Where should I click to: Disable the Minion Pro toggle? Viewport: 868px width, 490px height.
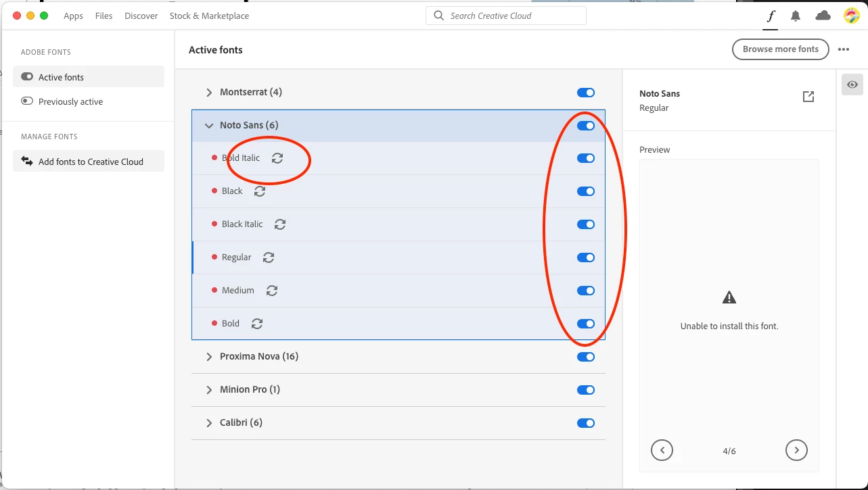[x=586, y=390]
